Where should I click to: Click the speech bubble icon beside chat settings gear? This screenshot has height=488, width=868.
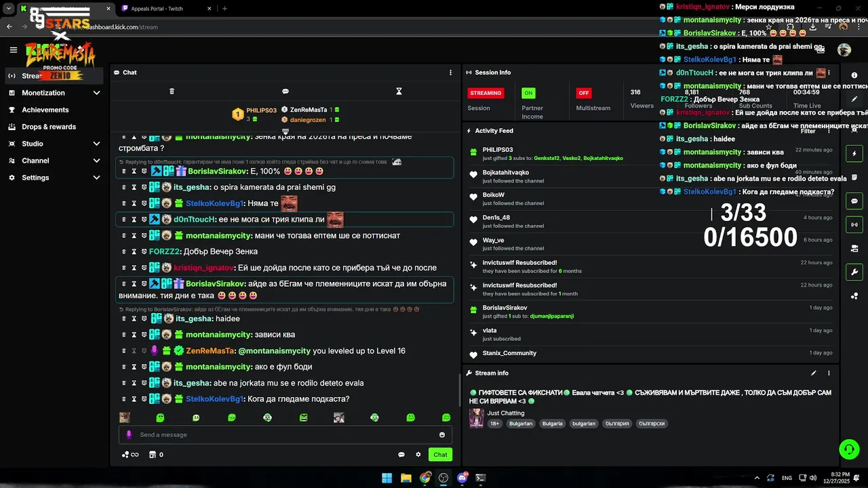[x=401, y=455]
